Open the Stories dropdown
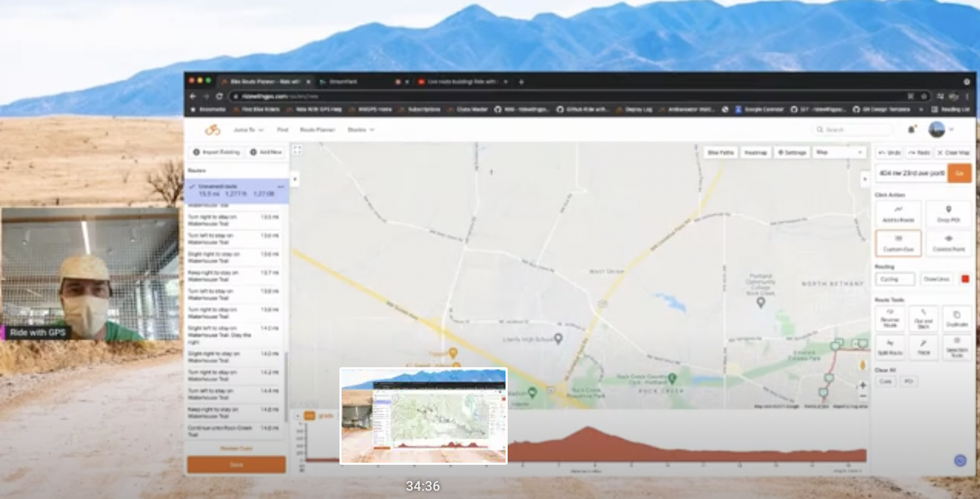 [x=361, y=130]
